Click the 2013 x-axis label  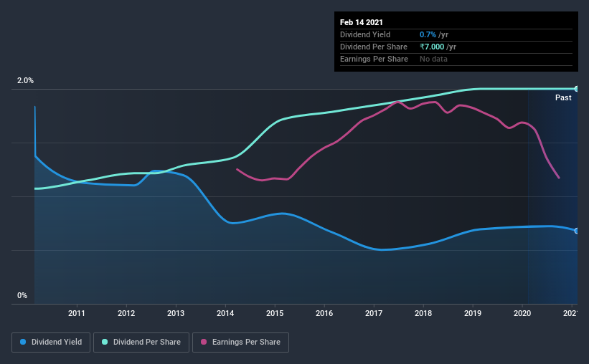(x=176, y=313)
